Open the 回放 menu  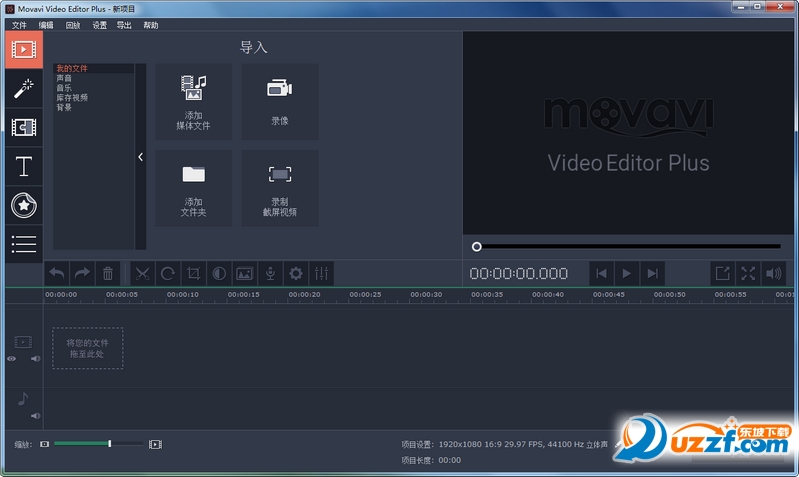pyautogui.click(x=73, y=25)
